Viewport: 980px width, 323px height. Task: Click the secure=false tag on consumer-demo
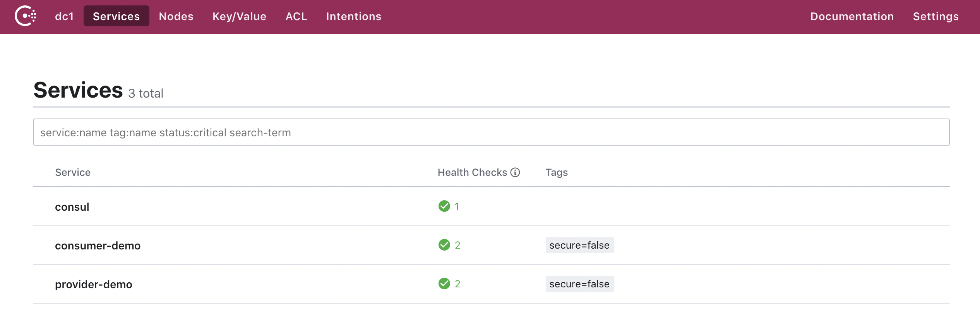(x=579, y=245)
